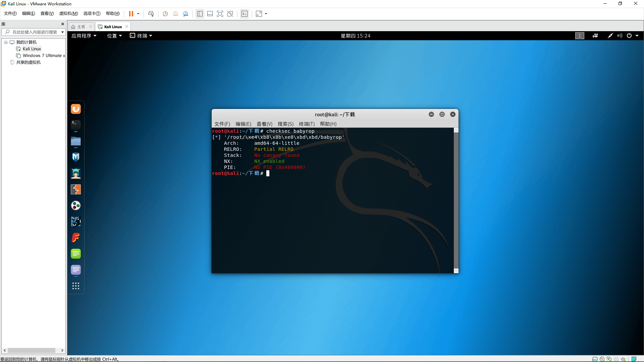
Task: Toggle the thumbnail bar view
Action: click(x=210, y=14)
